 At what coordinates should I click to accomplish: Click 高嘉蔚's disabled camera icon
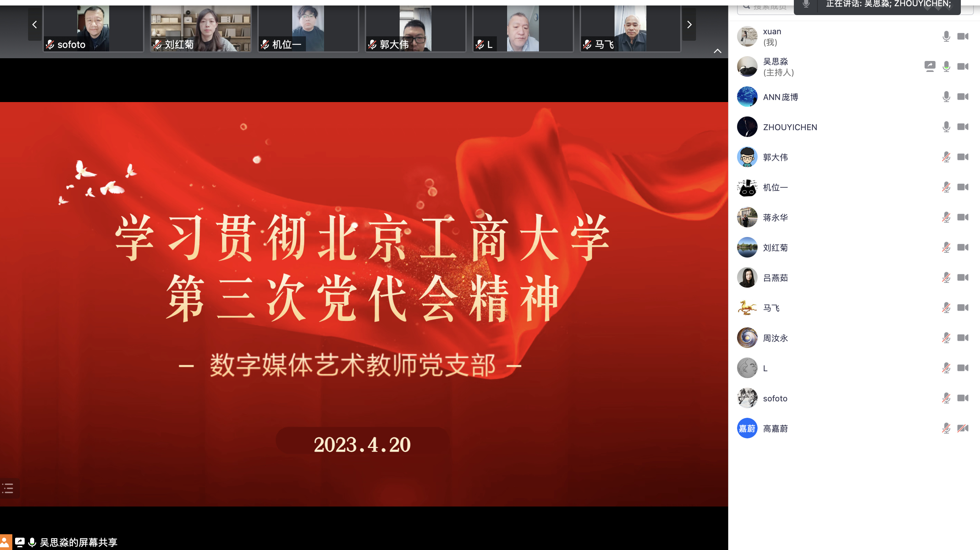click(x=963, y=428)
